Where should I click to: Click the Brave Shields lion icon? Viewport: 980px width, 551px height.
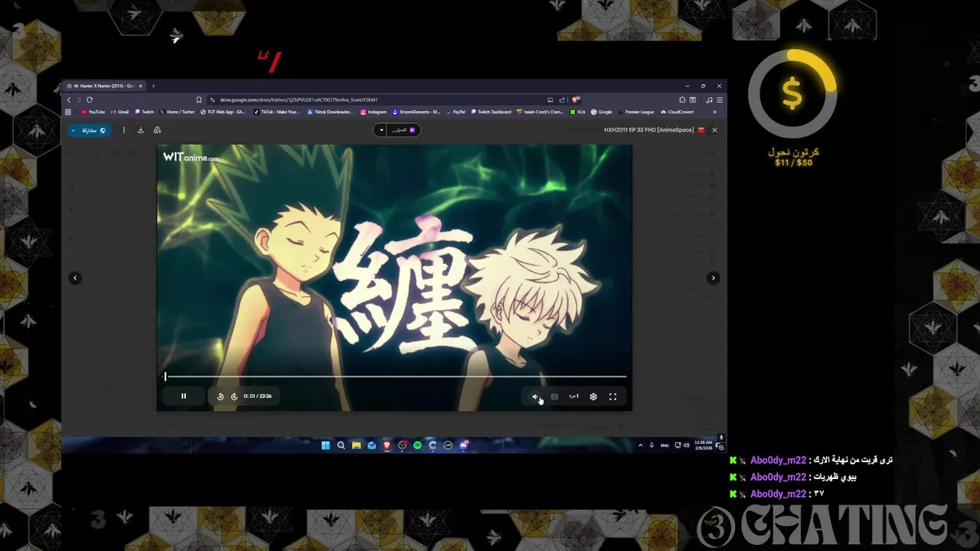pyautogui.click(x=576, y=99)
